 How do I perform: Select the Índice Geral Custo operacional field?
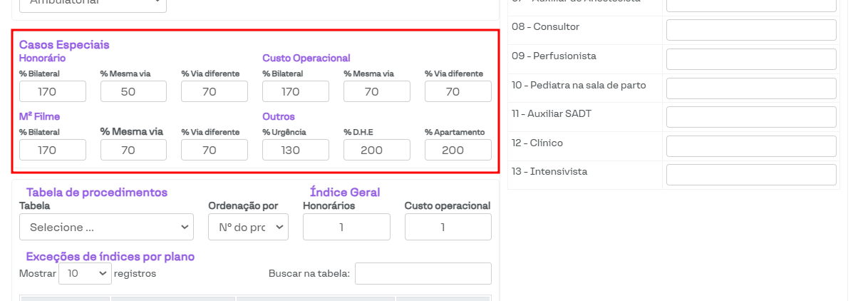448,227
